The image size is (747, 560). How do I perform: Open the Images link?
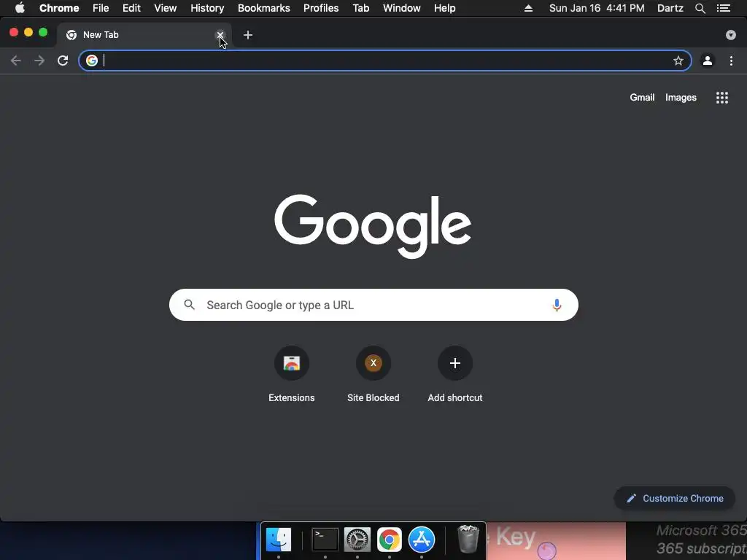[681, 97]
